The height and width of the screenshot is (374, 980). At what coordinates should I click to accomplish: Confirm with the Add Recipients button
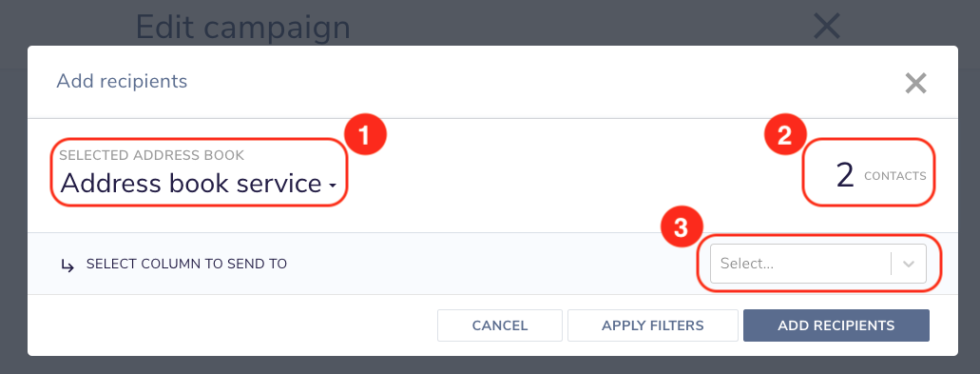pos(836,325)
